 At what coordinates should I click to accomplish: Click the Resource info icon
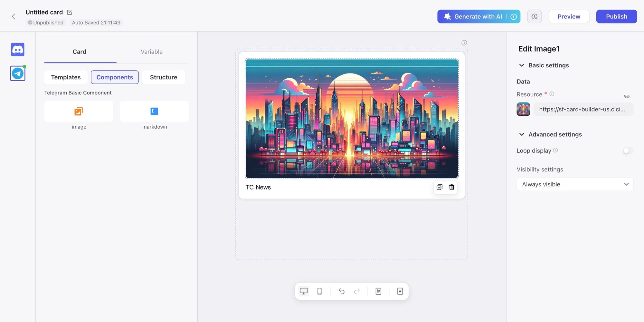[x=552, y=94]
